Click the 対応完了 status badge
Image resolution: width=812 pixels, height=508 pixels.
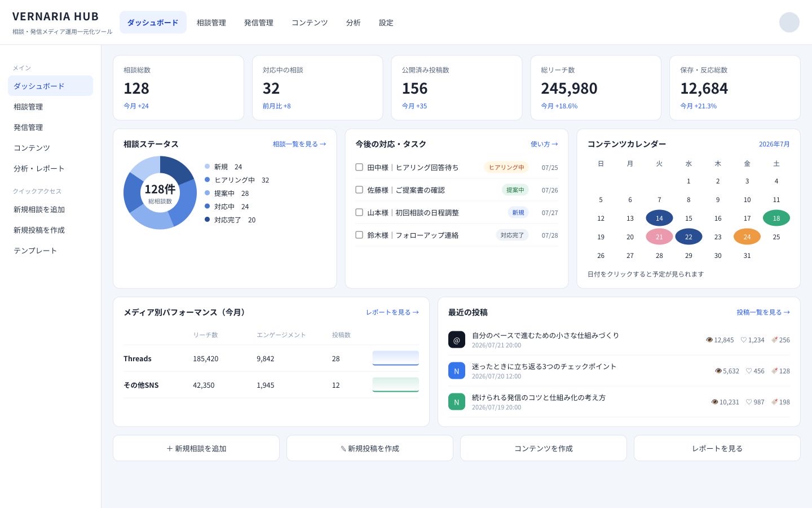(512, 235)
